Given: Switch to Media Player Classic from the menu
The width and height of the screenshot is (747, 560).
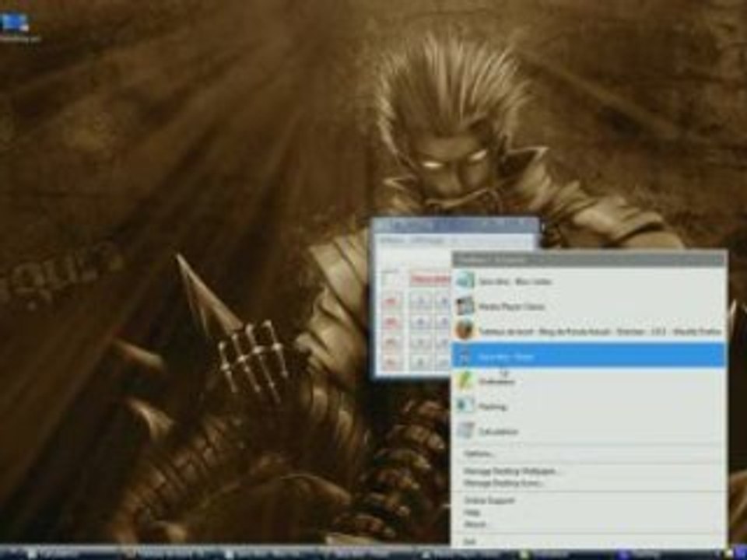Looking at the screenshot, I should (x=589, y=306).
